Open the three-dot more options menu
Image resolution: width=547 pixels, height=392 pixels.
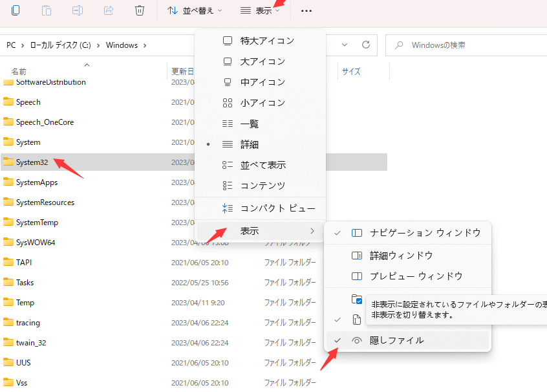tap(306, 10)
